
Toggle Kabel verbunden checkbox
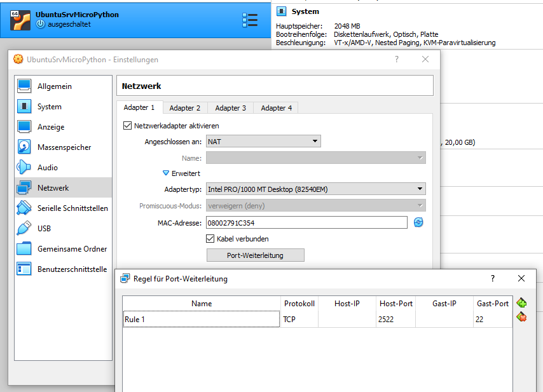(210, 239)
